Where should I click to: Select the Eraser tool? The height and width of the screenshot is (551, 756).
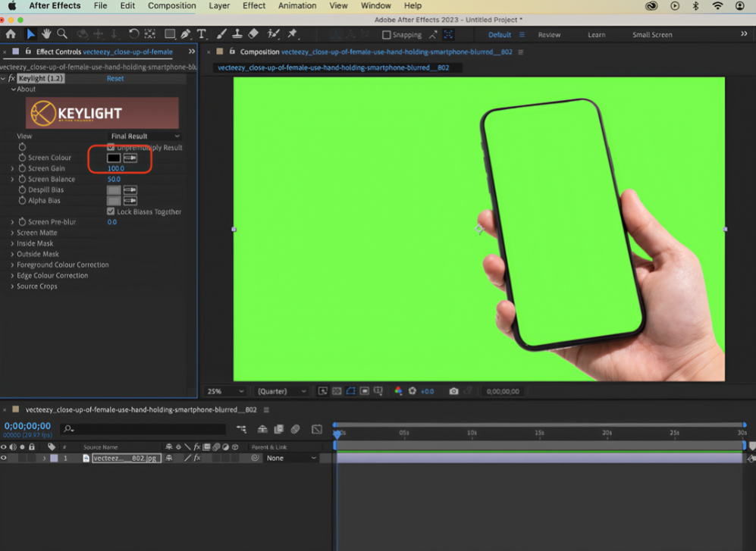(x=253, y=33)
